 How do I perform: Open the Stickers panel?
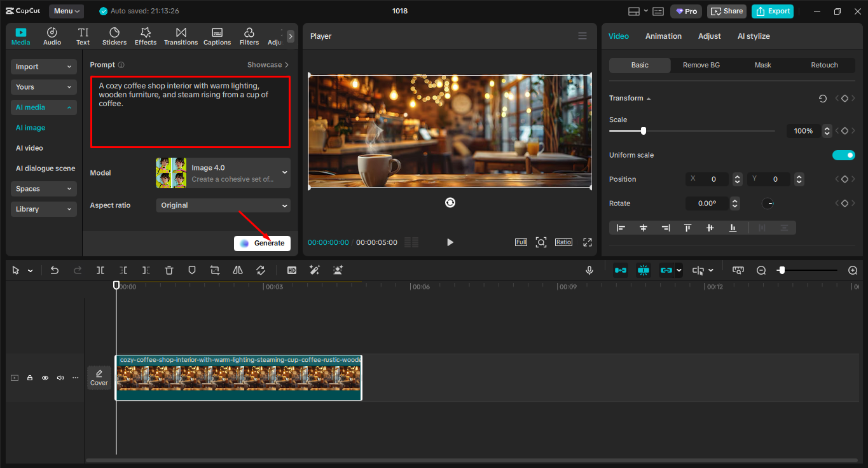click(x=114, y=35)
